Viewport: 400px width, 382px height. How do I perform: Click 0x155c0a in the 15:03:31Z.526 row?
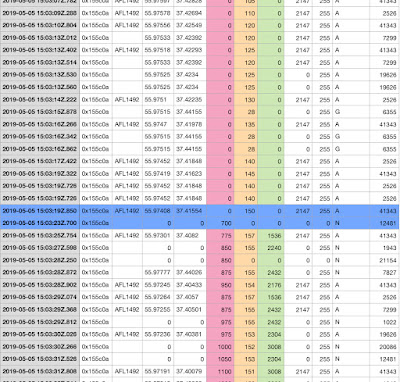tap(95, 359)
